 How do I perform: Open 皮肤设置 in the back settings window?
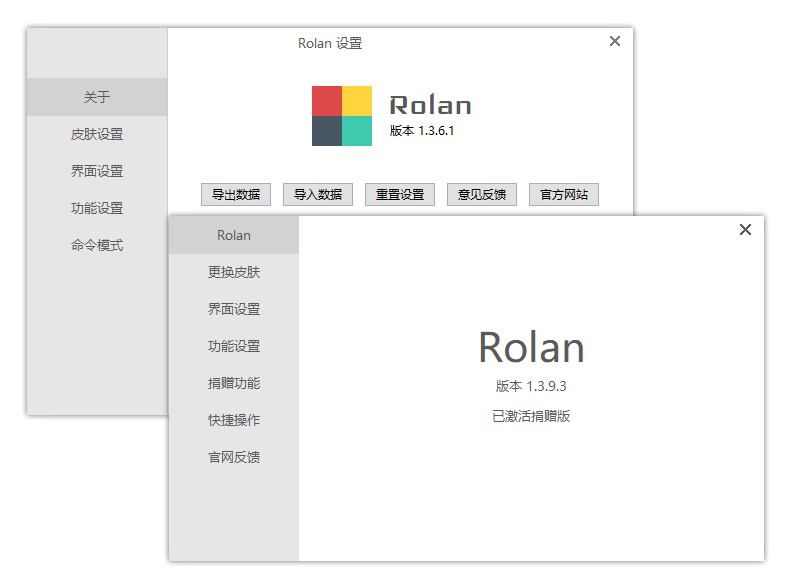tap(97, 134)
